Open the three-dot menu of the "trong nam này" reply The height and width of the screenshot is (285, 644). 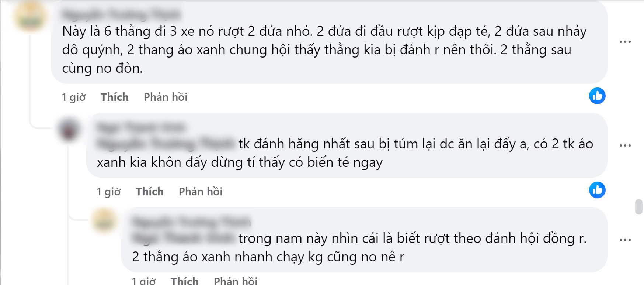tap(625, 240)
